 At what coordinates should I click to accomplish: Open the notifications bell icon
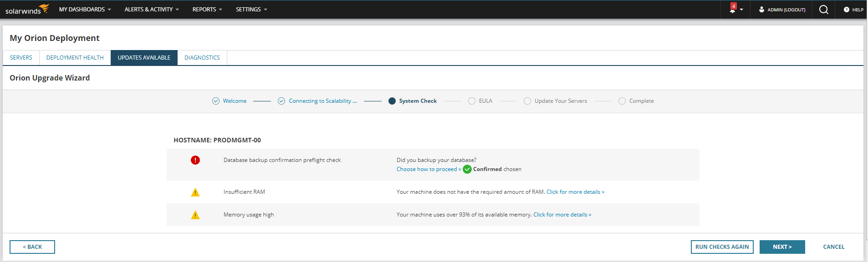pos(732,10)
